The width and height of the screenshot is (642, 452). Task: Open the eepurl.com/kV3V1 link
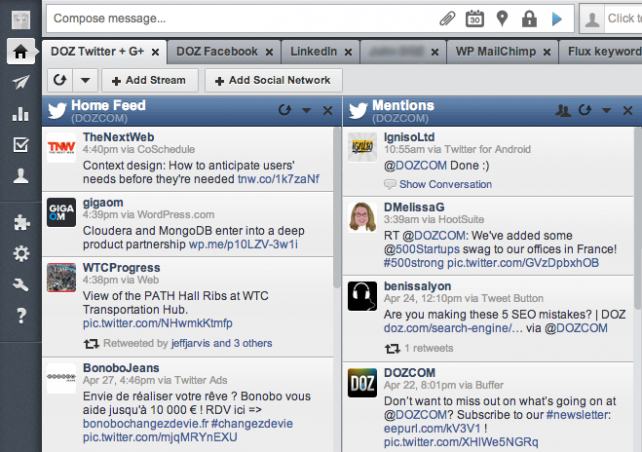[432, 429]
